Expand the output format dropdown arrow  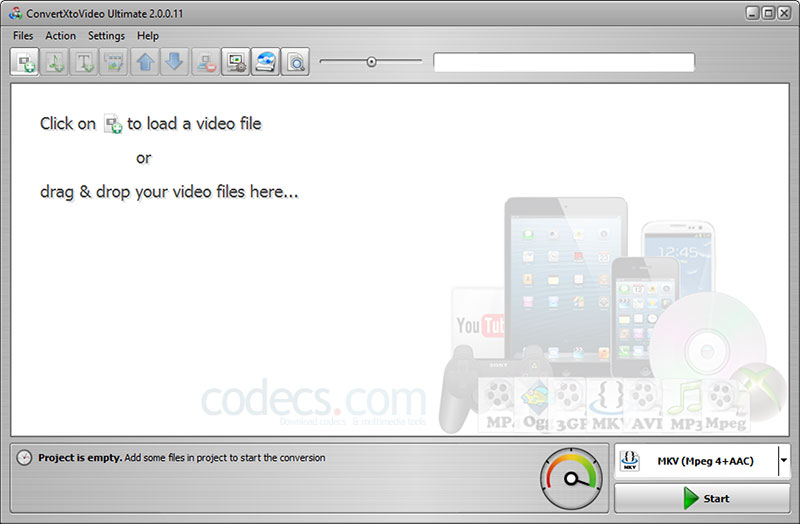[782, 461]
